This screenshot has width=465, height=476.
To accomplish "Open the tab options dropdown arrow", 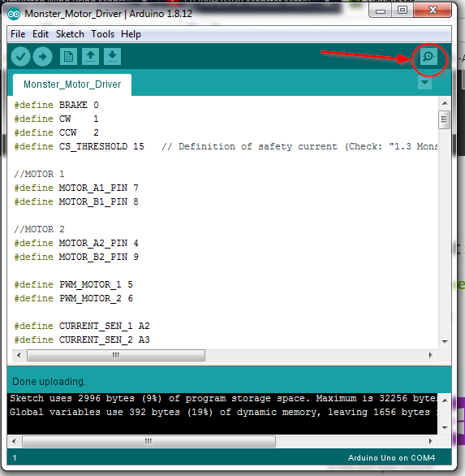I will 424,83.
